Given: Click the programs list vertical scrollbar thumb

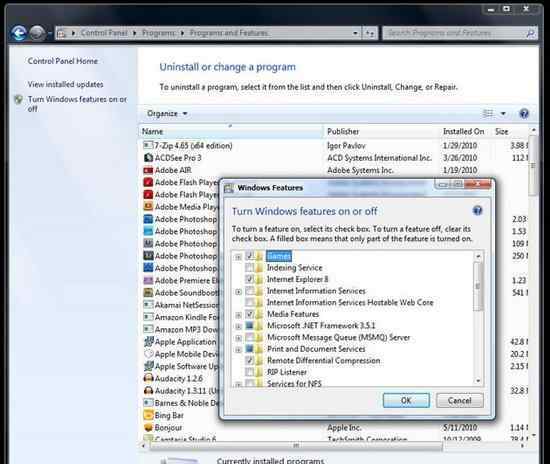Looking at the screenshot, I should click(533, 166).
